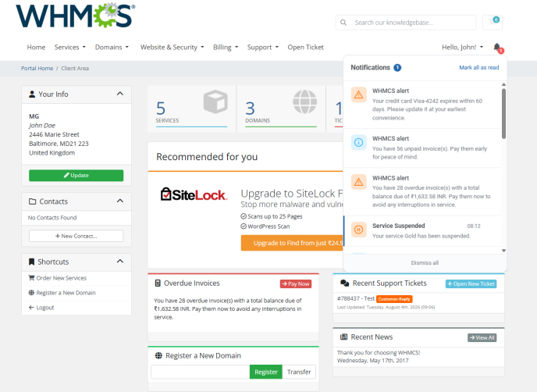Click the unpaid invoices info icon
Image resolution: width=537 pixels, height=392 pixels.
point(358,142)
